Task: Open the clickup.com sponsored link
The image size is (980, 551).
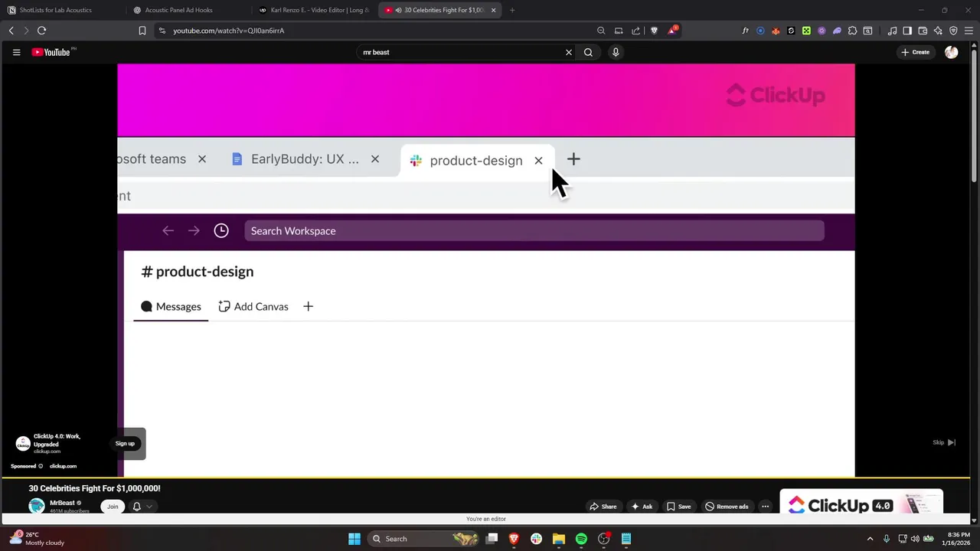Action: click(63, 466)
